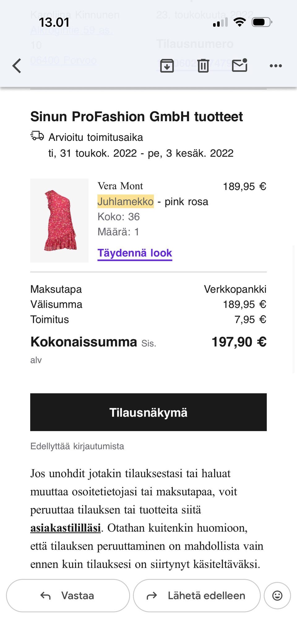Tap the back arrow icon
The height and width of the screenshot is (644, 297).
(17, 66)
